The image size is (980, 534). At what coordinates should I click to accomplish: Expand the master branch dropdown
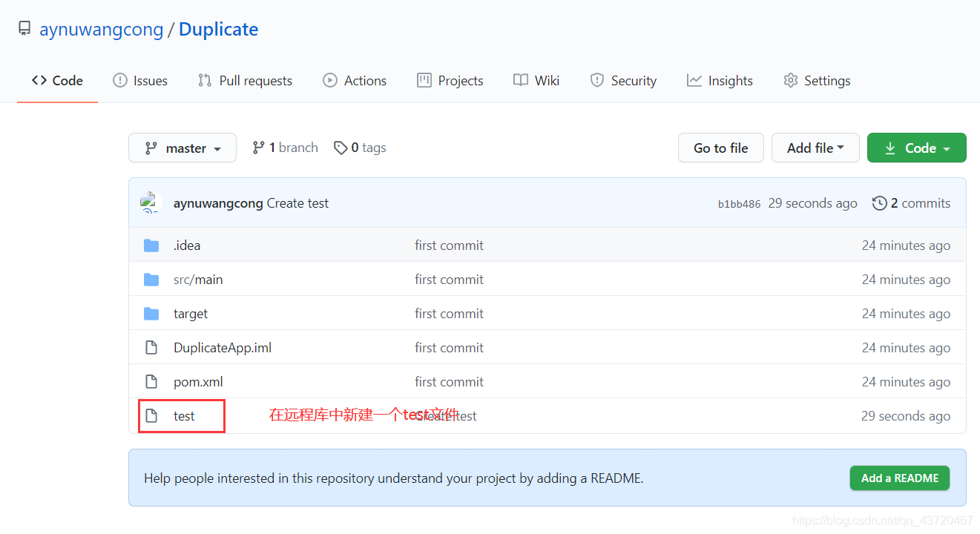coord(182,148)
